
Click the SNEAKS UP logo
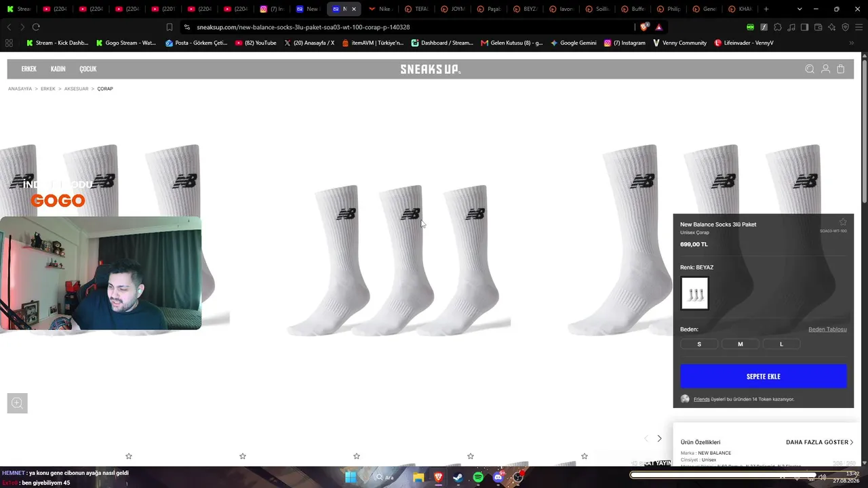pyautogui.click(x=430, y=69)
